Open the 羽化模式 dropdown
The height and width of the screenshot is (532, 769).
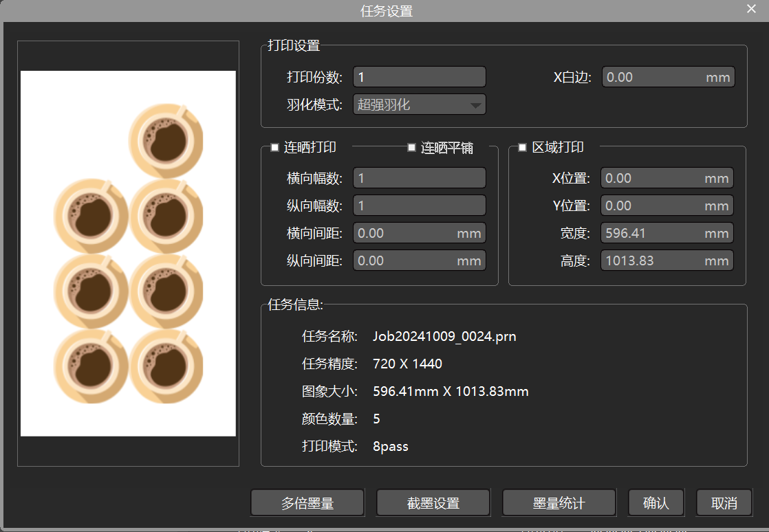tap(420, 104)
